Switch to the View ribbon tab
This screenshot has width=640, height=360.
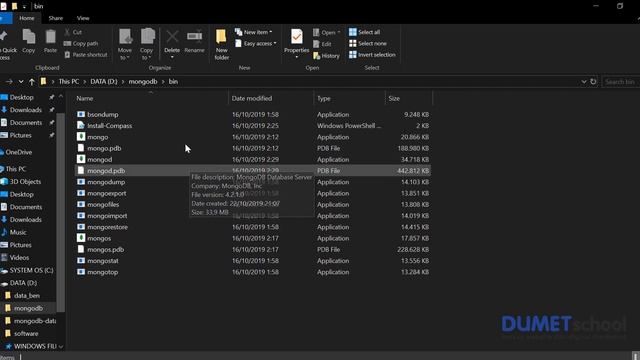tap(83, 18)
